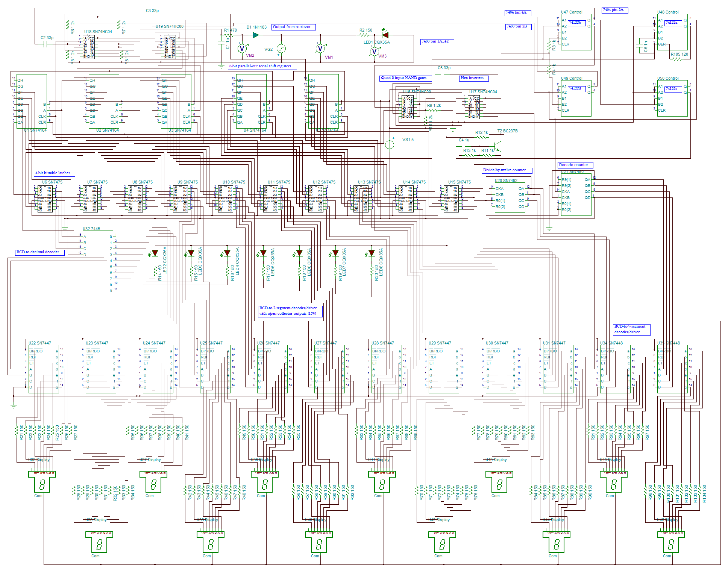
Task: Select the U36 seven-segment display
Action: 99,542
